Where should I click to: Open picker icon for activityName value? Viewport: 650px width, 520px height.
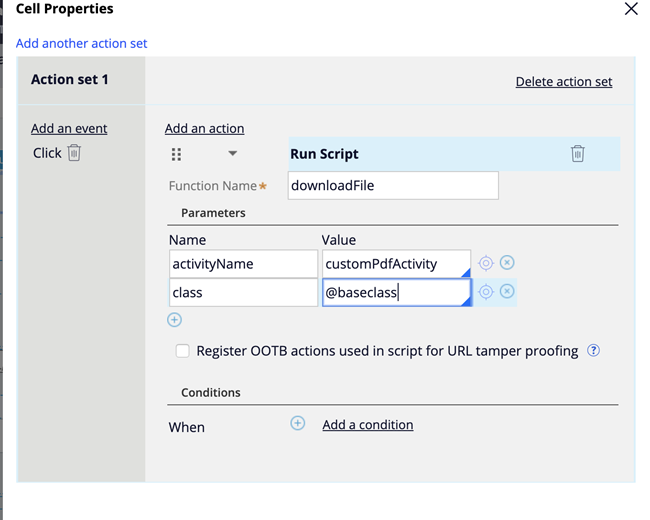486,263
